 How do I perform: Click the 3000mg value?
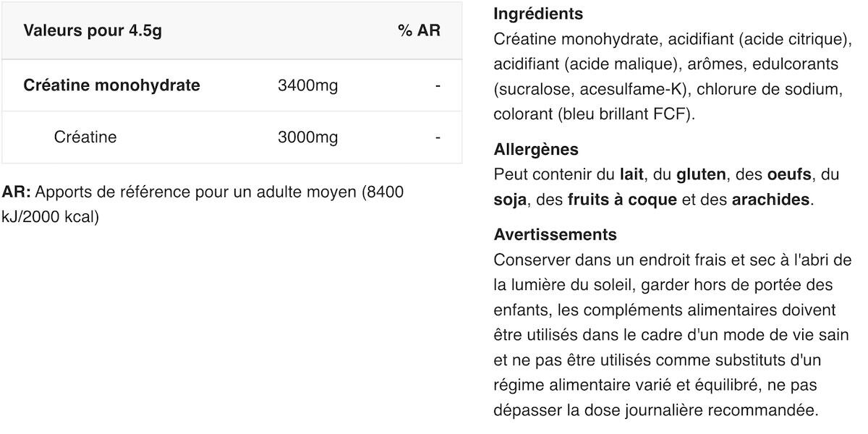(x=307, y=137)
